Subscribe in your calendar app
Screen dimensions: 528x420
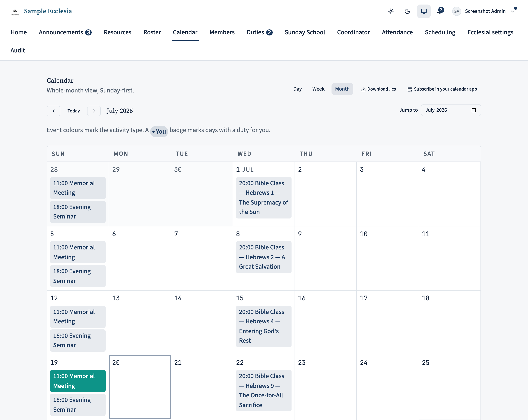tap(442, 89)
